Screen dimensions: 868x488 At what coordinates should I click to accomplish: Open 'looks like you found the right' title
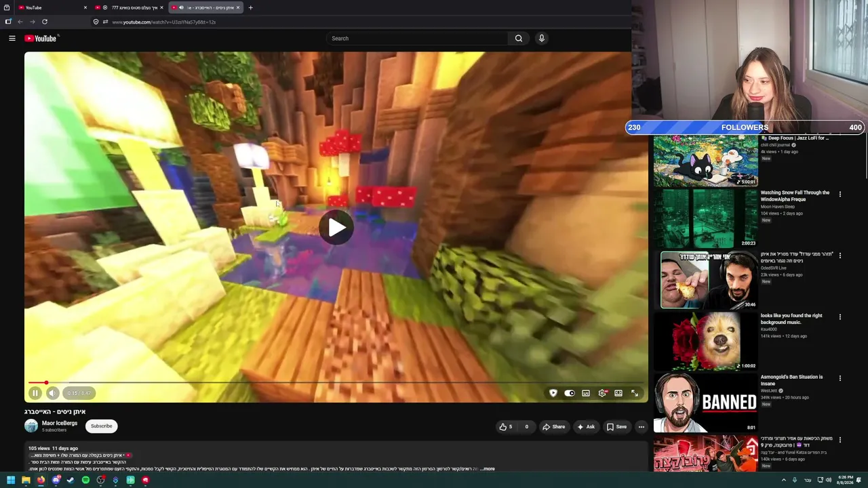point(791,319)
